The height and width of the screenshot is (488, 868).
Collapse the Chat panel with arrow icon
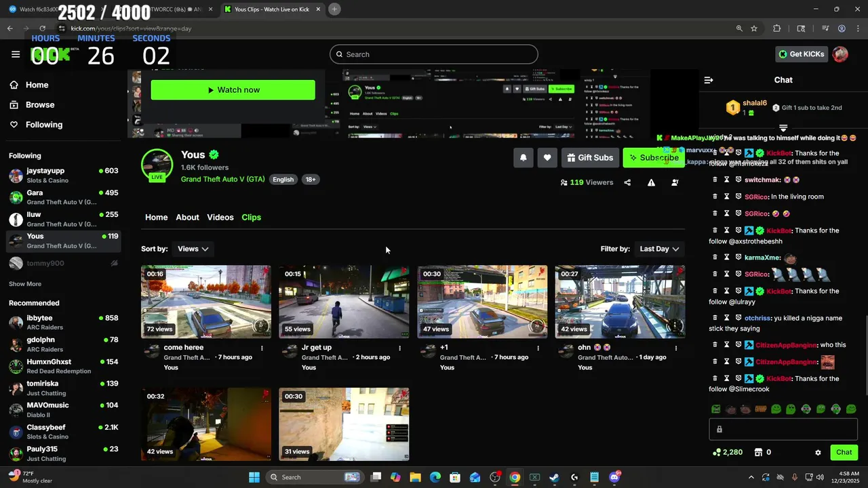point(709,80)
